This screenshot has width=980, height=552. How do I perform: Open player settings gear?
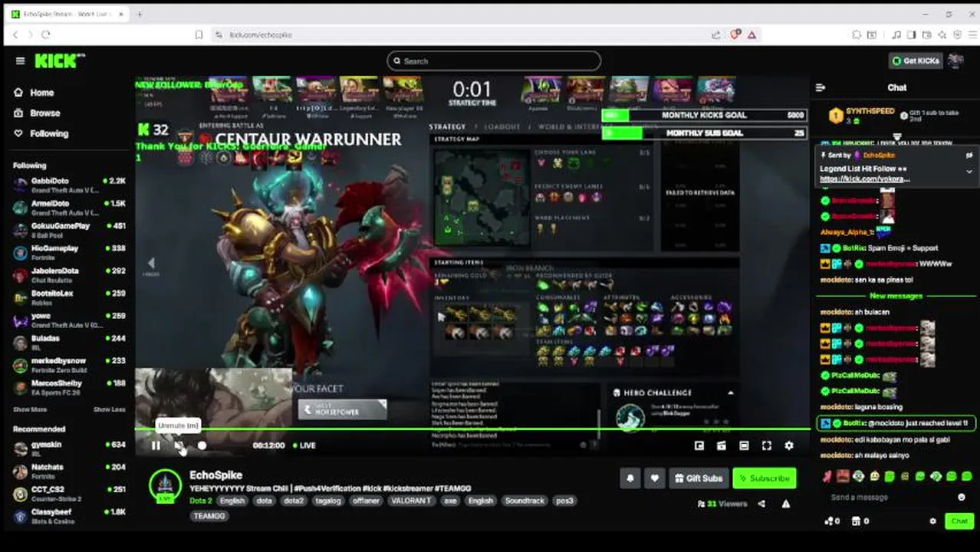click(789, 445)
